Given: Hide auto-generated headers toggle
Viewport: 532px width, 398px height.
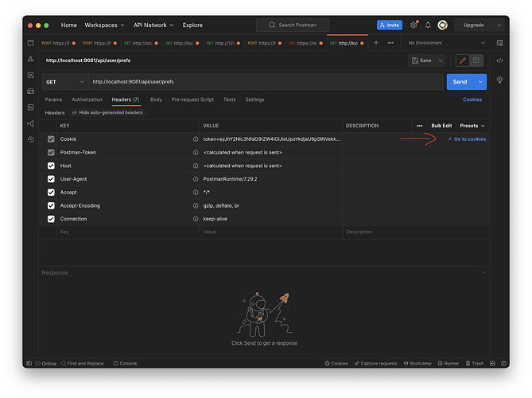Looking at the screenshot, I should [107, 112].
